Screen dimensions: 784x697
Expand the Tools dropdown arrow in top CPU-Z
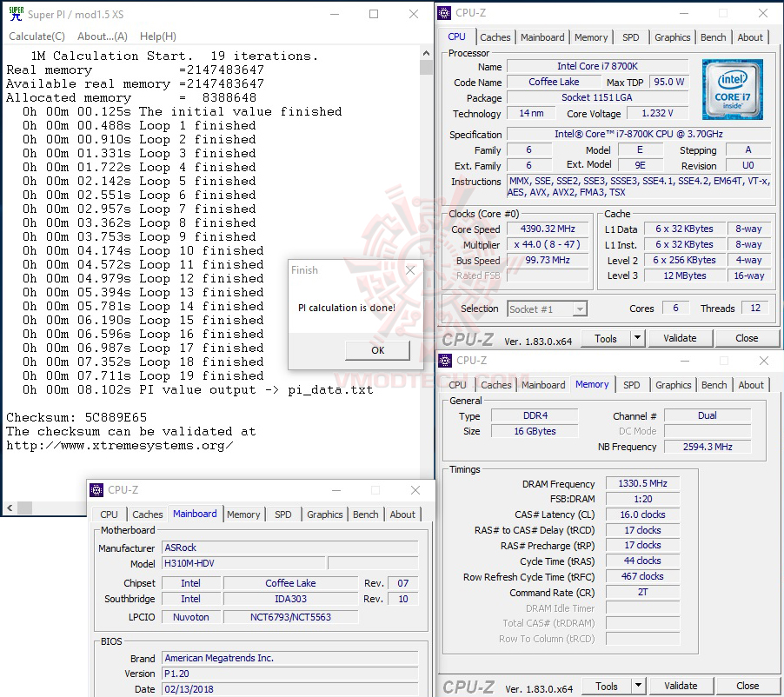pyautogui.click(x=637, y=338)
